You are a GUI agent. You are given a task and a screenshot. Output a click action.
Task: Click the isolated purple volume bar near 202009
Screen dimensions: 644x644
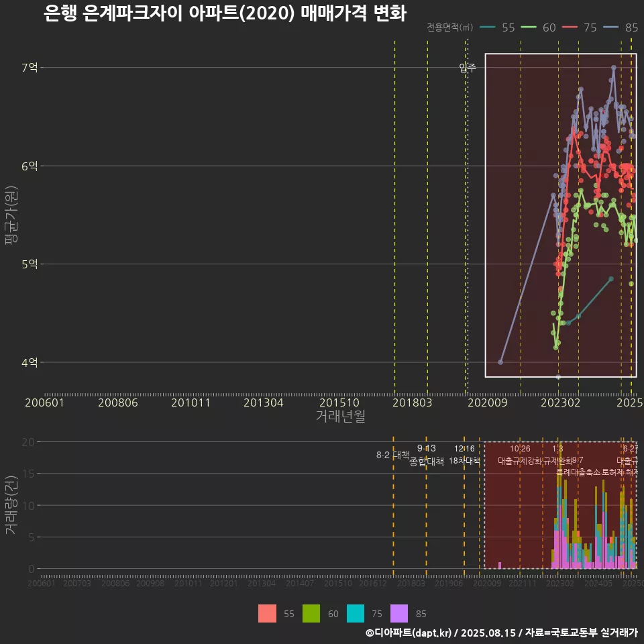tap(499, 566)
